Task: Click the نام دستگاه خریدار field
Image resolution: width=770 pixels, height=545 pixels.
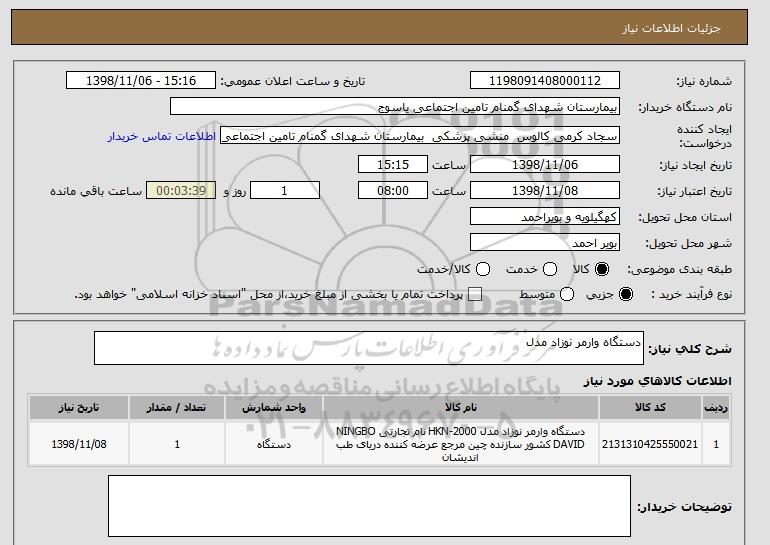Action: pyautogui.click(x=395, y=106)
